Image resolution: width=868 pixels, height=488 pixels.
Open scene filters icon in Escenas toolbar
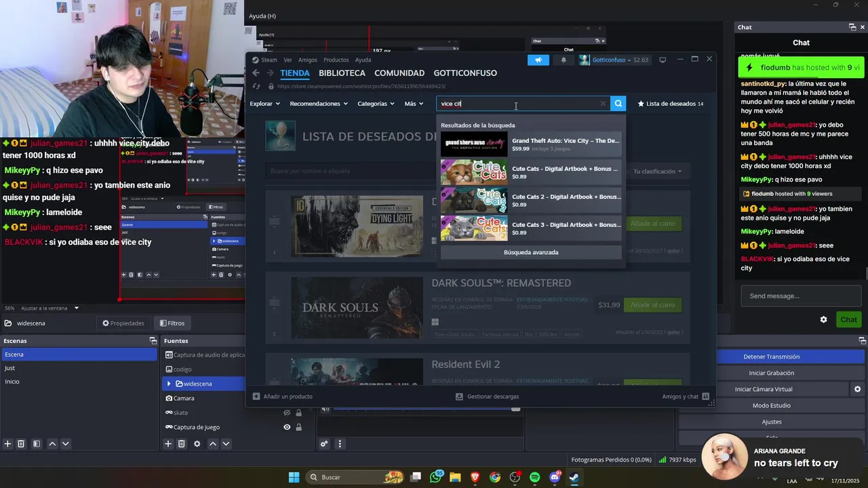pos(37,444)
